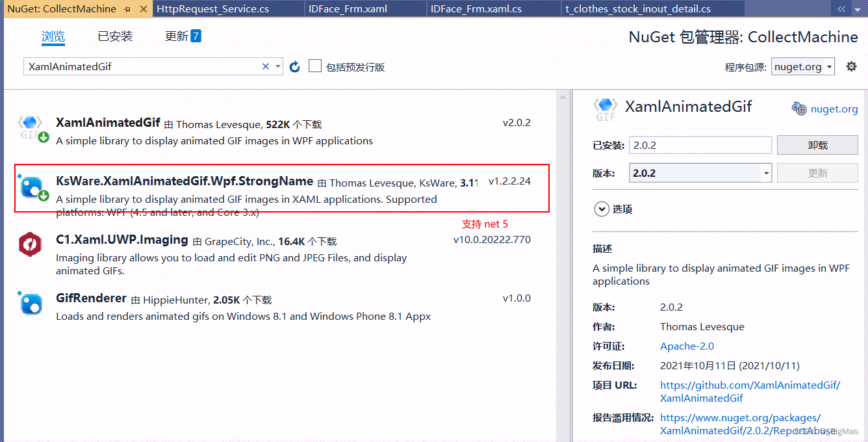Click version v2.0.2 in package list
868x442 pixels.
click(517, 123)
